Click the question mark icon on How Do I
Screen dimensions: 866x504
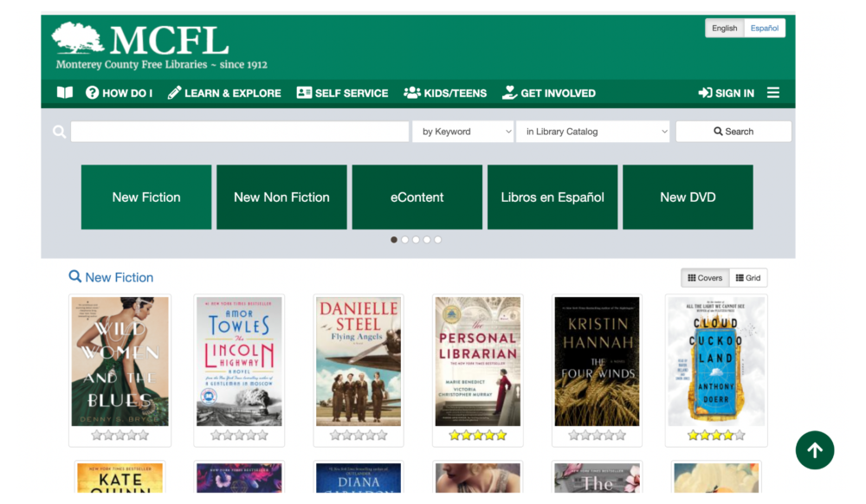tap(91, 93)
